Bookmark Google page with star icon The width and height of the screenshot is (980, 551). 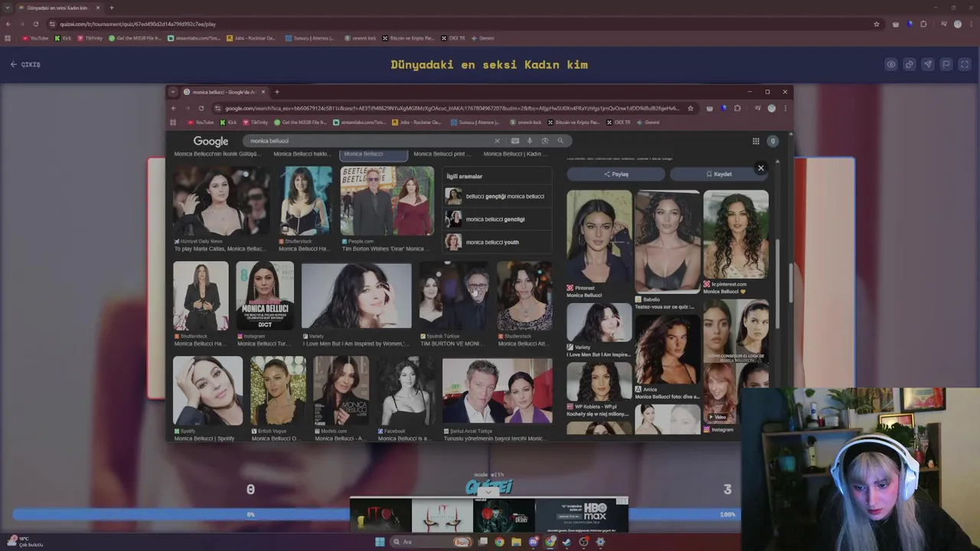point(690,108)
